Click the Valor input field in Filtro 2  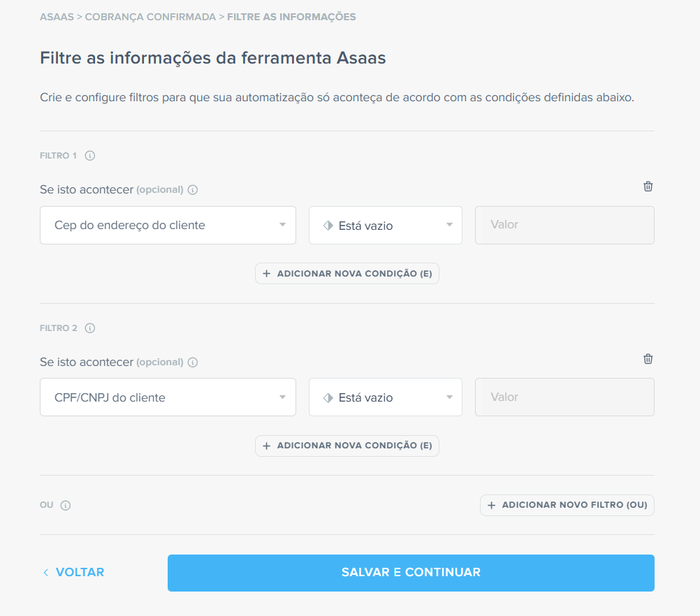564,397
